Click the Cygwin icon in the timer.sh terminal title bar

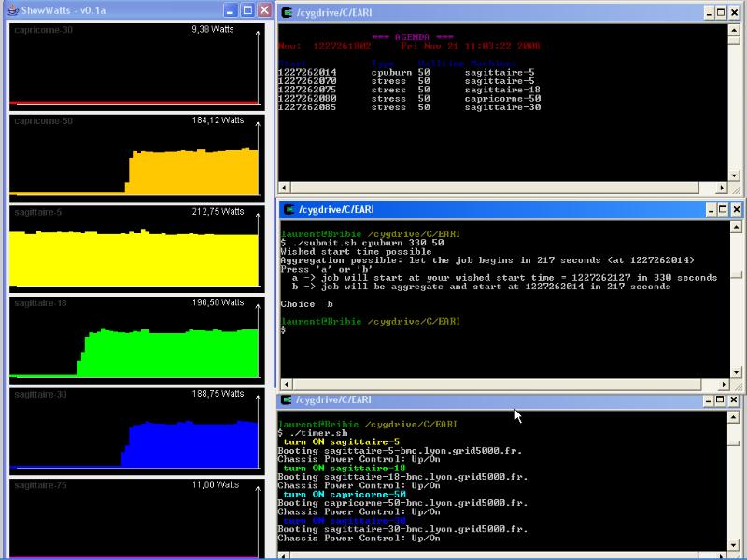287,400
